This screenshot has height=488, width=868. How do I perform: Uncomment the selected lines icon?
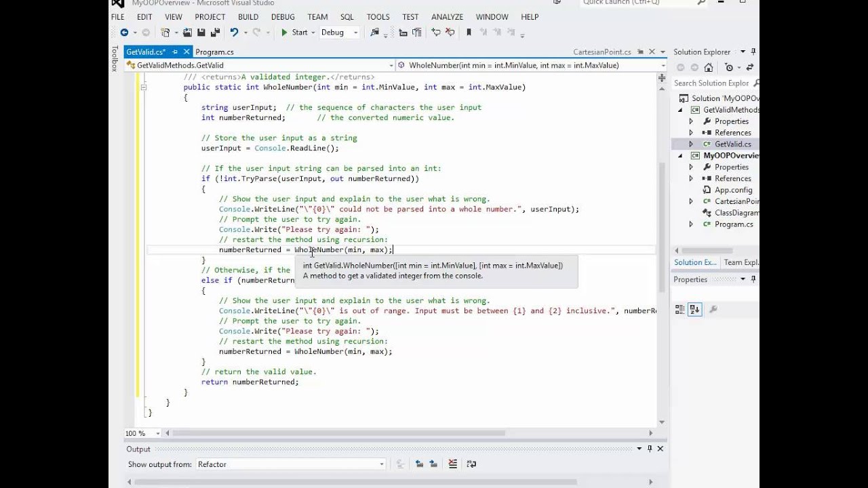pos(449,33)
